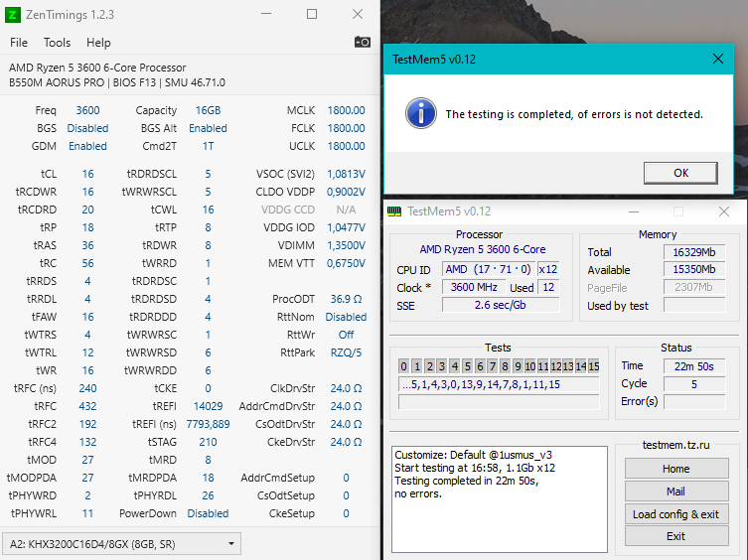
Task: Click the tRFC2 value 192
Action: tap(87, 424)
